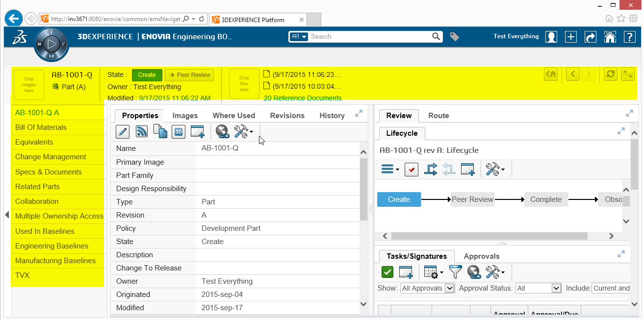Image resolution: width=644 pixels, height=320 pixels.
Task: Click the pencil Edit icon in Properties
Action: [123, 131]
